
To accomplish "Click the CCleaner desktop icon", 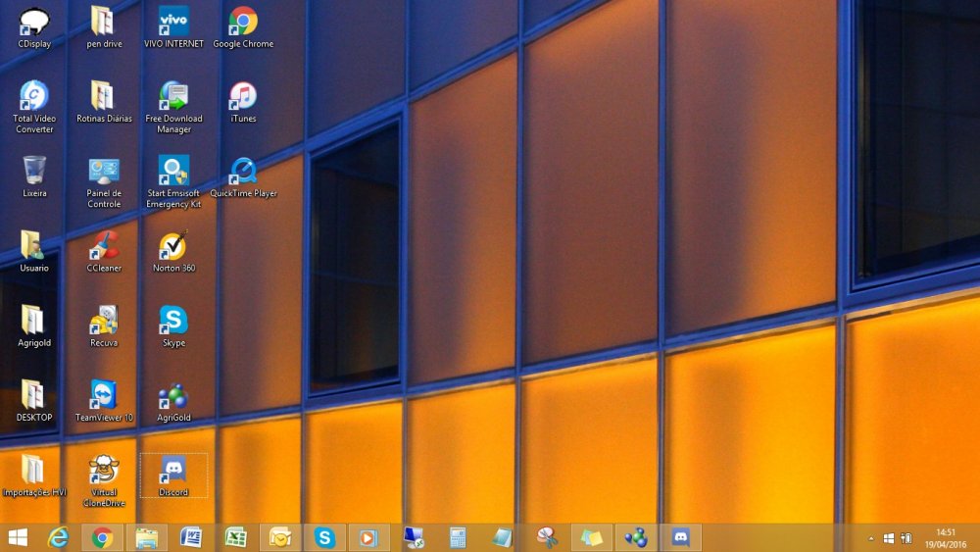I will point(104,246).
